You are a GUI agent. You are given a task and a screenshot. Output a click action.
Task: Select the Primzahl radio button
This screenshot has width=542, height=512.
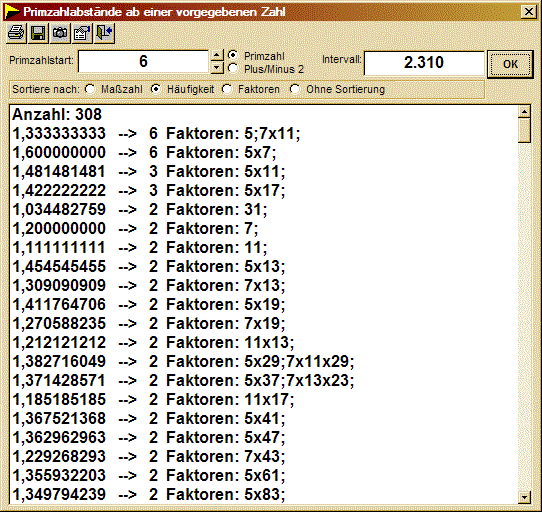233,55
